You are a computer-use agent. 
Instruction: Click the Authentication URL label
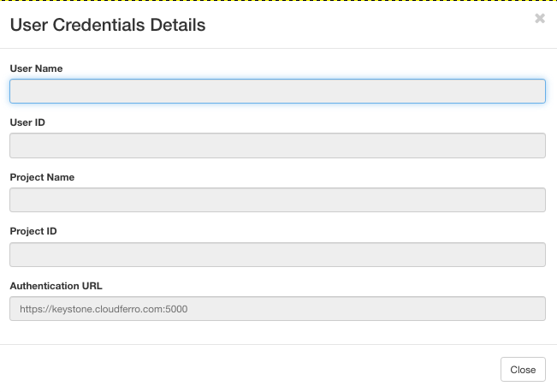click(x=56, y=286)
